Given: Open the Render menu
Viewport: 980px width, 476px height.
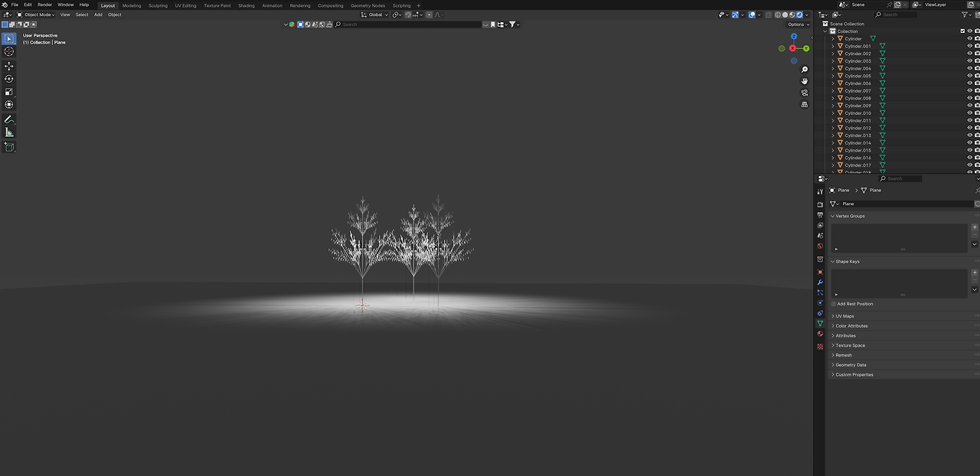Looking at the screenshot, I should tap(45, 5).
